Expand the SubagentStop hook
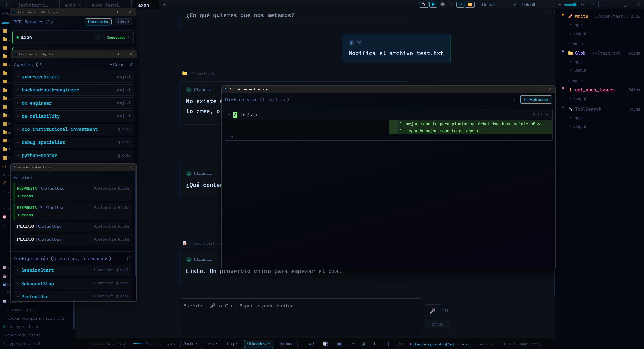This screenshot has width=644, height=349. [x=73, y=283]
